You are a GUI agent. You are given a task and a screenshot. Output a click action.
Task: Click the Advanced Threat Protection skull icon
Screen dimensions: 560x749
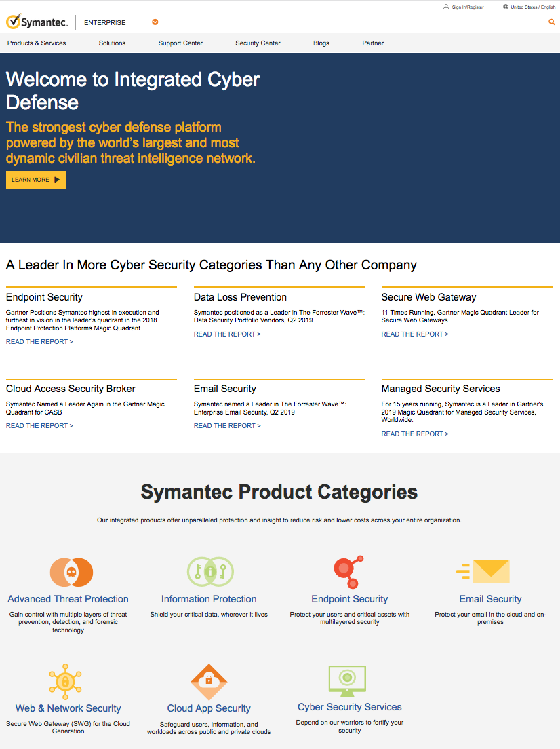pos(71,572)
